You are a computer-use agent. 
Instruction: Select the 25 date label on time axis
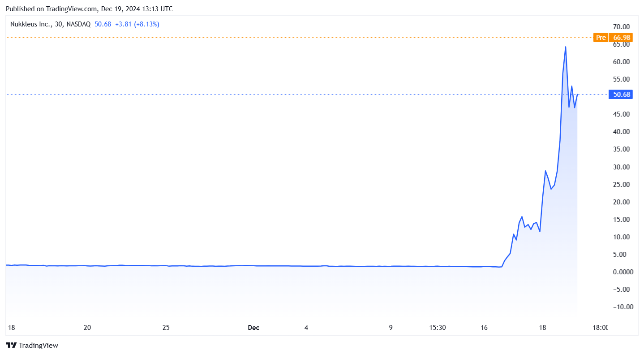[166, 328]
